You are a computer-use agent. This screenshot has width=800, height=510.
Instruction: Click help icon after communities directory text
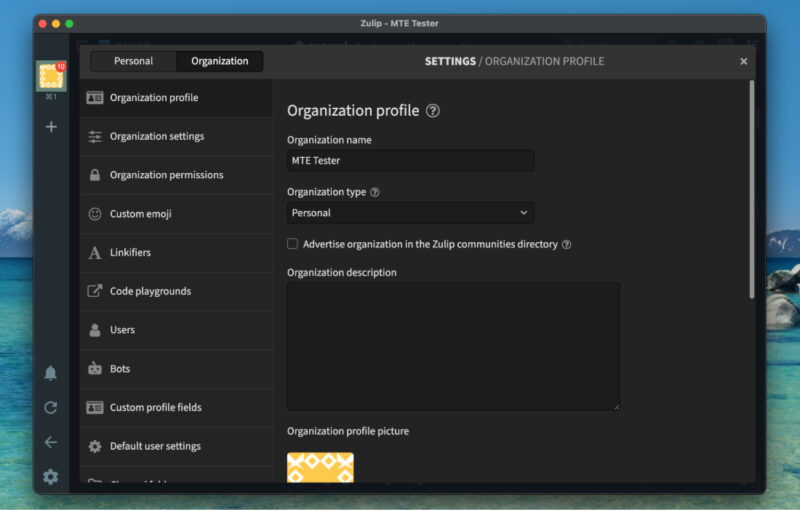pos(566,244)
